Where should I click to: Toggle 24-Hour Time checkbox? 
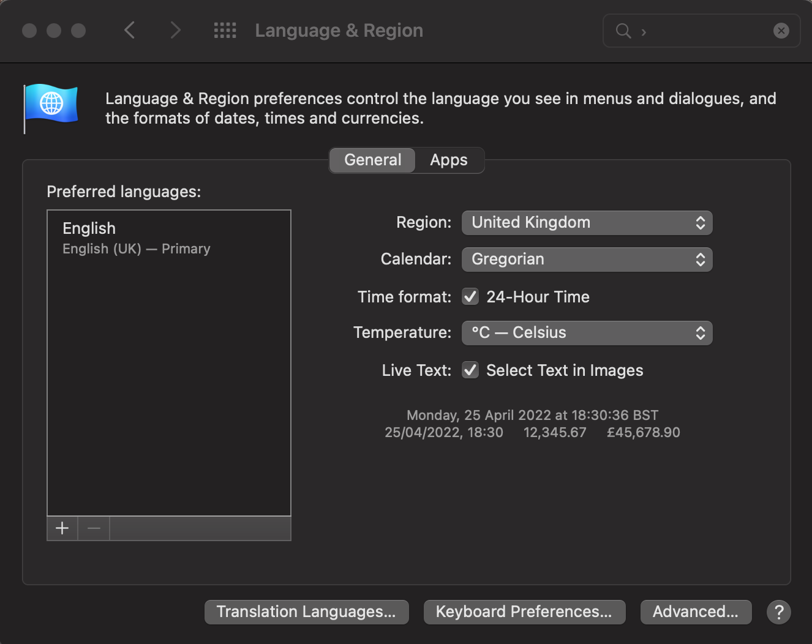[470, 297]
